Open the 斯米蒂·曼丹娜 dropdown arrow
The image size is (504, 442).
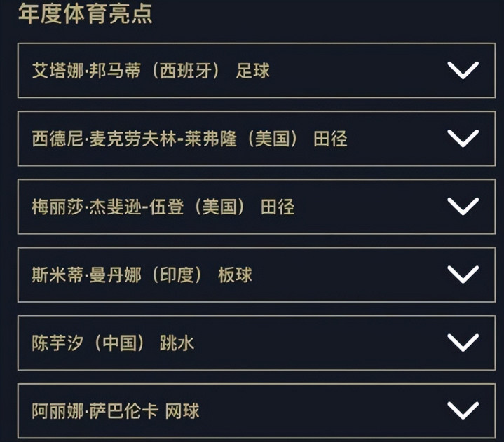(463, 274)
